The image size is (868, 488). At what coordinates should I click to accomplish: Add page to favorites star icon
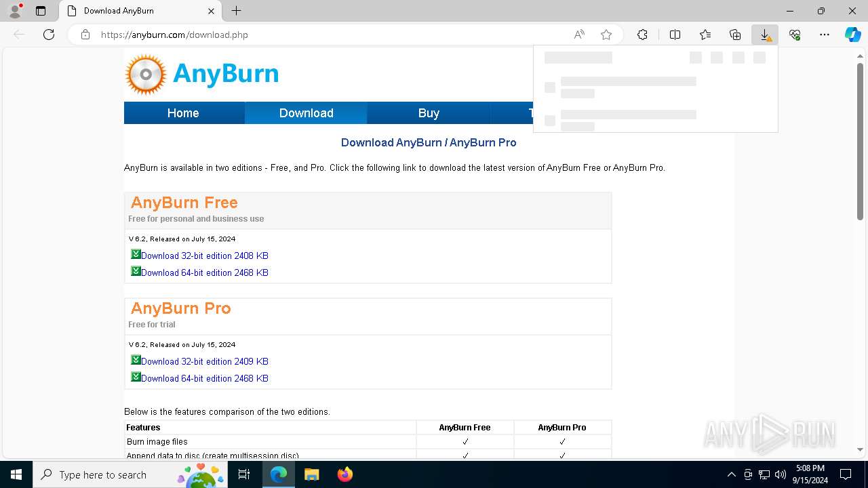(x=606, y=35)
